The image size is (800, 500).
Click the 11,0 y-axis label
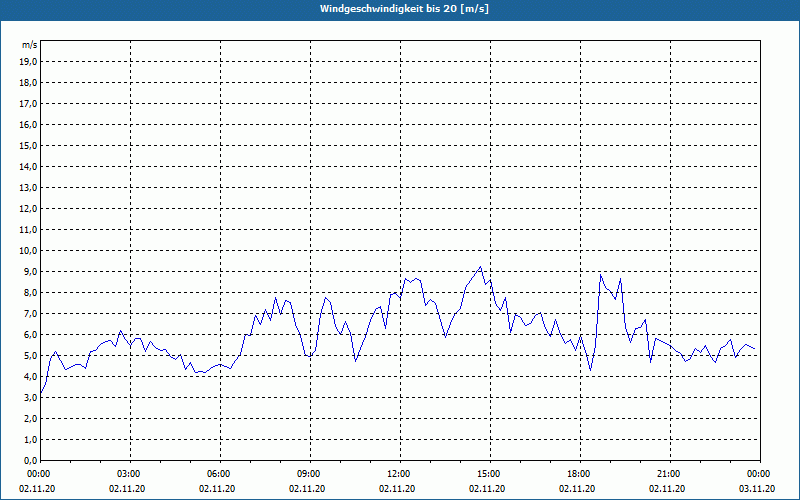click(28, 230)
